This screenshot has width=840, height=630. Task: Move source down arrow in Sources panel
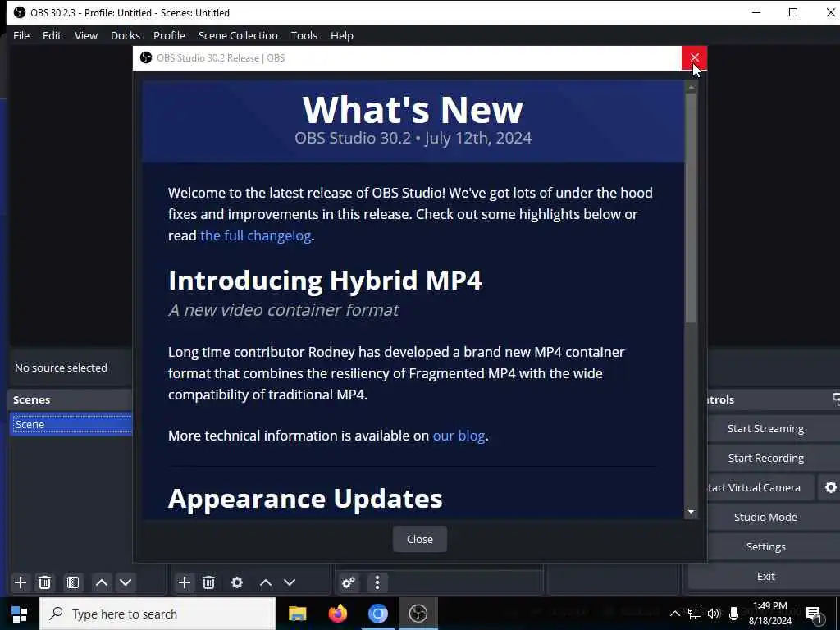[290, 582]
